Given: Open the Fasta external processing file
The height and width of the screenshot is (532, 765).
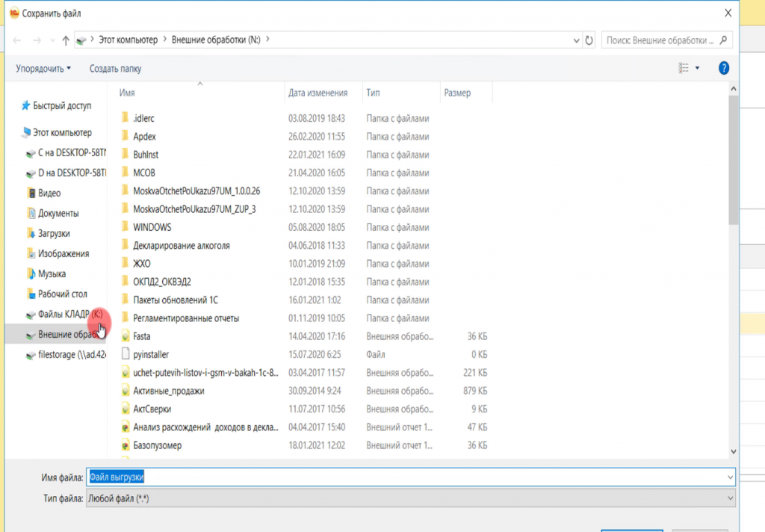Looking at the screenshot, I should 141,336.
